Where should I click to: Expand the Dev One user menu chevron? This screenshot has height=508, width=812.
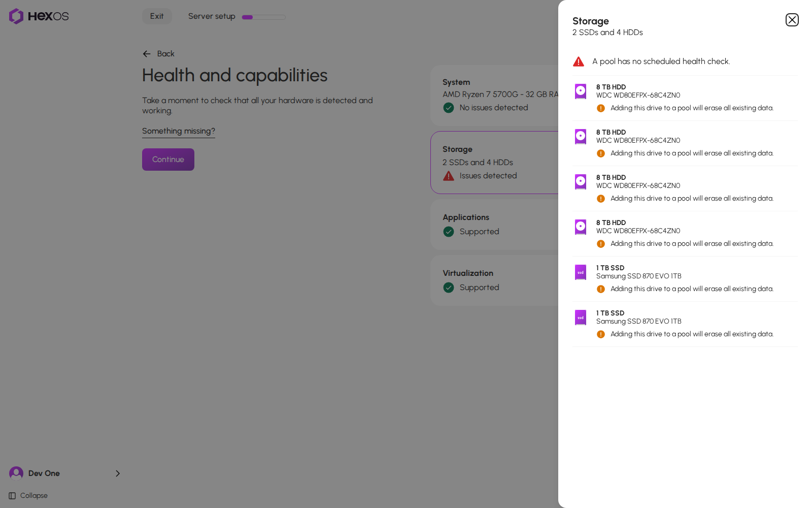[118, 473]
